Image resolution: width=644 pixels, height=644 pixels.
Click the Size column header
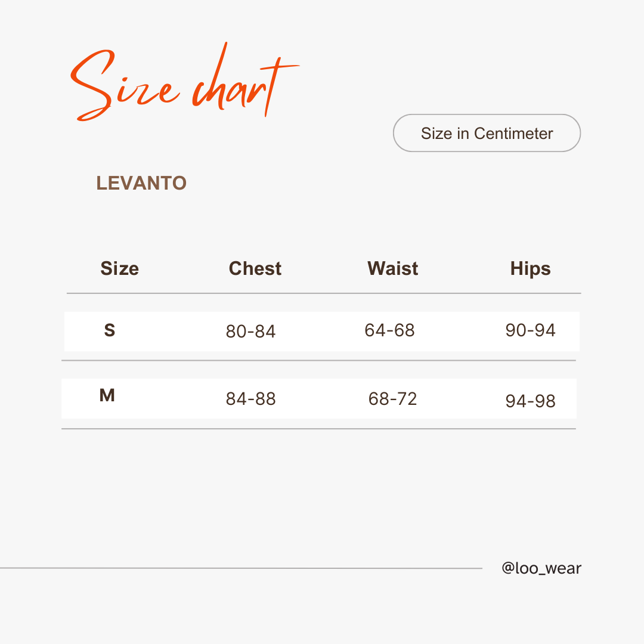(x=119, y=268)
